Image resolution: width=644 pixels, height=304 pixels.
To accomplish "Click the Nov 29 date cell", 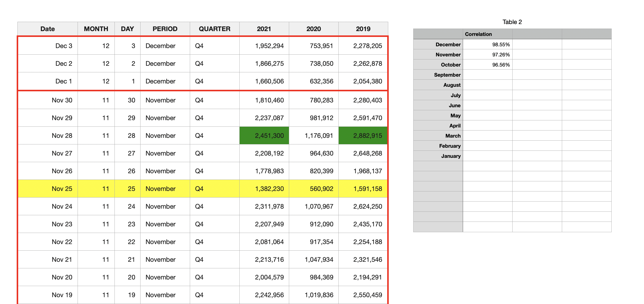I will 48,118.
